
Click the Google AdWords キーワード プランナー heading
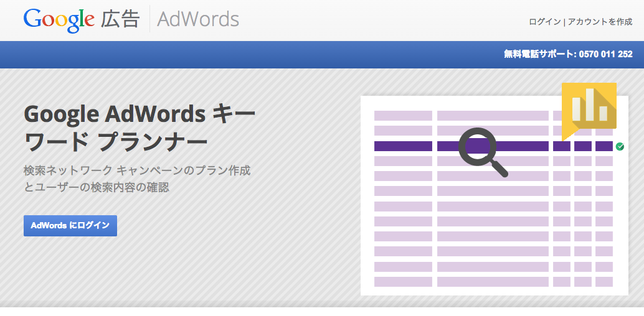(x=140, y=128)
